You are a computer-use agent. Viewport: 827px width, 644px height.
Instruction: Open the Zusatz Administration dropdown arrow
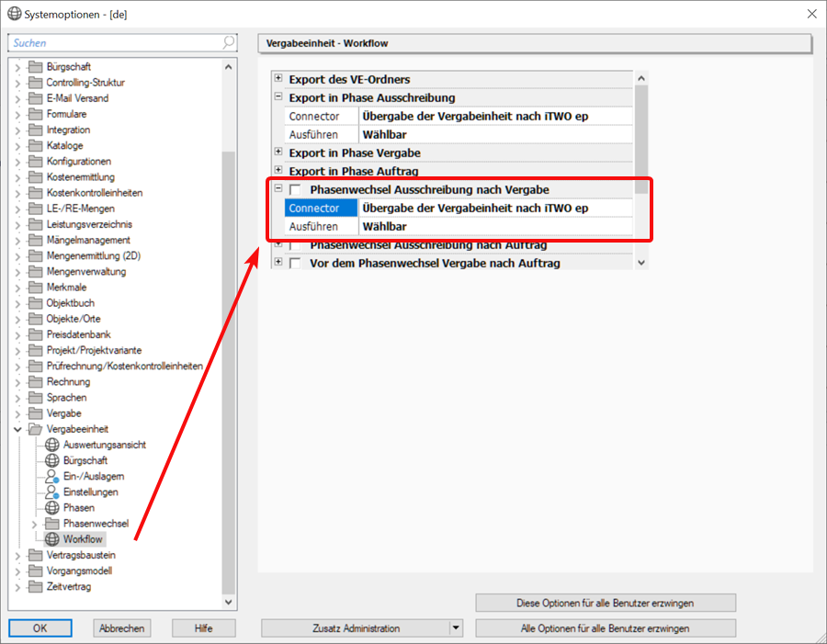coord(455,628)
